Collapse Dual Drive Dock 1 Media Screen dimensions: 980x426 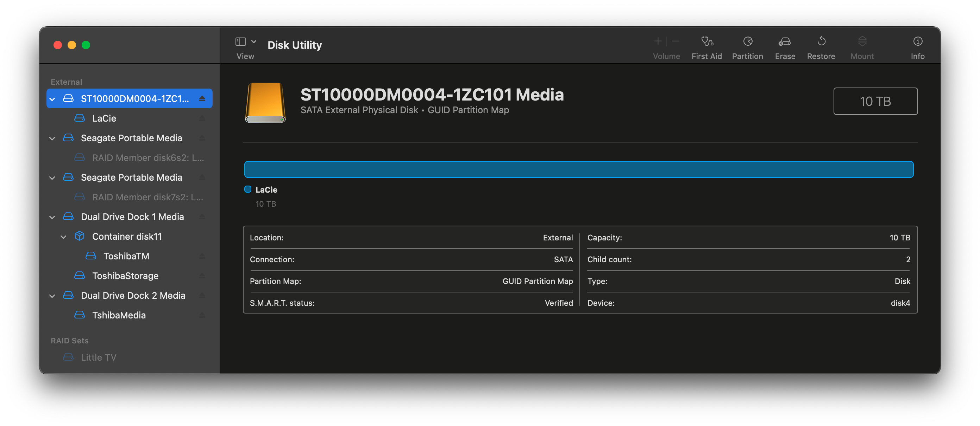[x=52, y=217]
